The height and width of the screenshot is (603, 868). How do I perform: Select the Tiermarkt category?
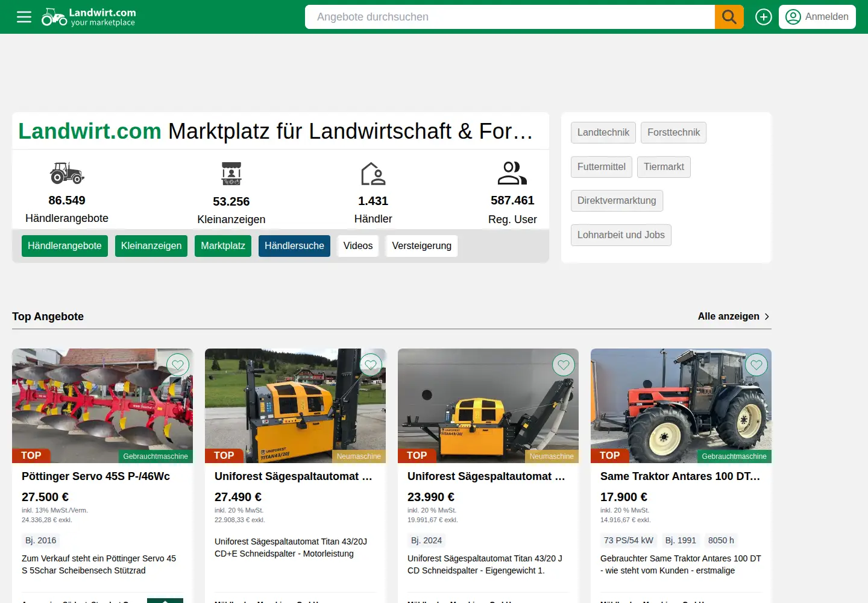point(664,167)
